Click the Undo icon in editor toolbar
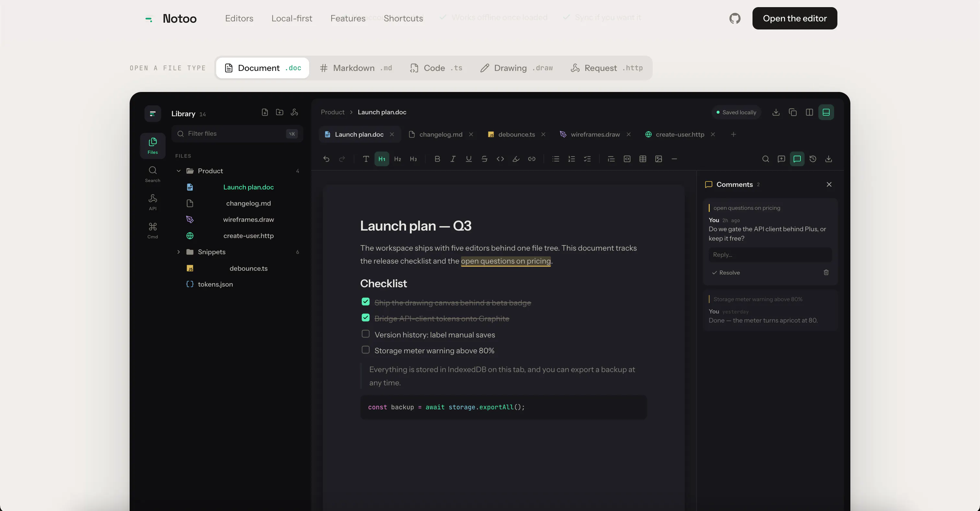The image size is (980, 511). coord(326,159)
